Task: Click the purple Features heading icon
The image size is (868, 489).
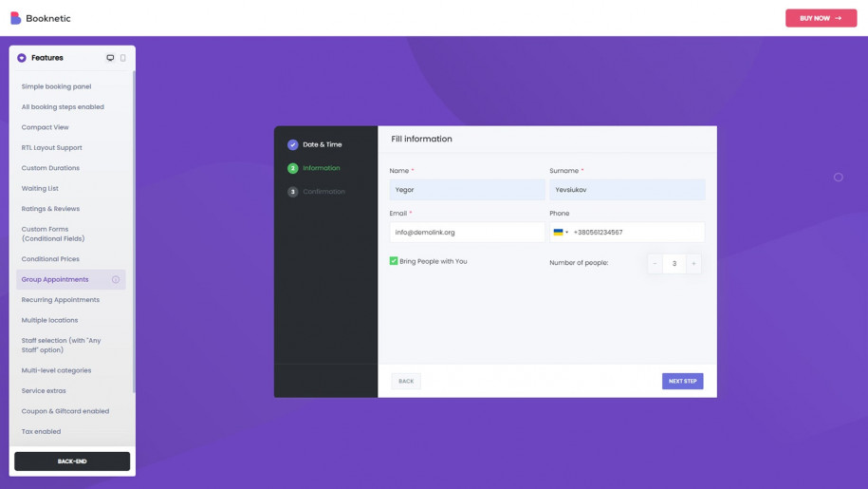Action: click(22, 58)
